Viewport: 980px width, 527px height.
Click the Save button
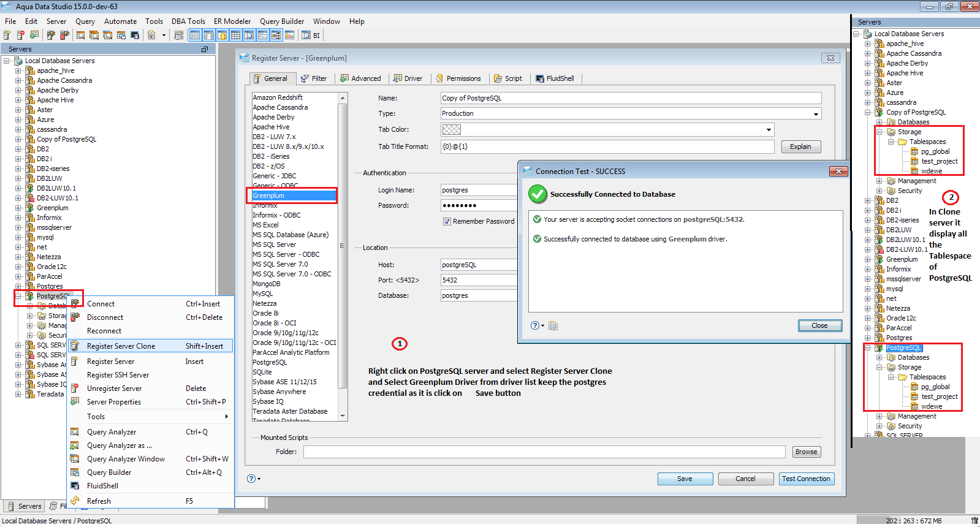pyautogui.click(x=685, y=479)
